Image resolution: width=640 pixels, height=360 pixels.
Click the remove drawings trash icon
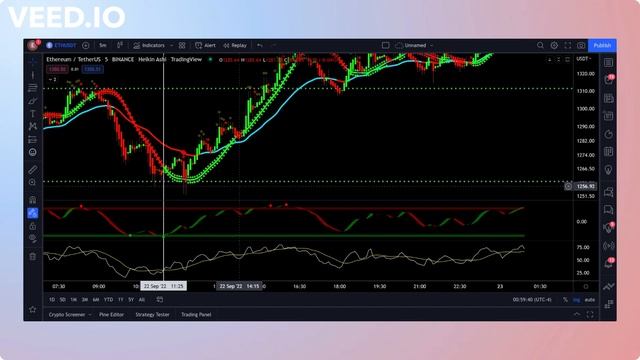click(x=33, y=256)
